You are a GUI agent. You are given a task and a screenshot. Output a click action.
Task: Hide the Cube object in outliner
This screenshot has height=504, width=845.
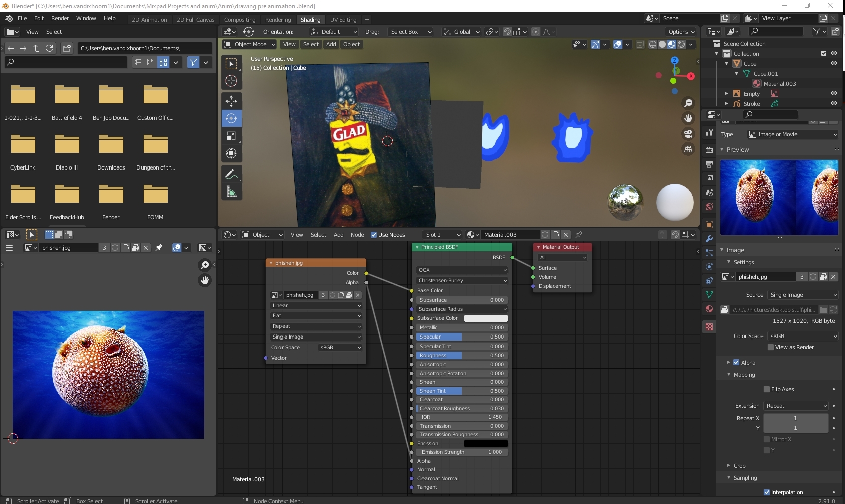(x=834, y=64)
